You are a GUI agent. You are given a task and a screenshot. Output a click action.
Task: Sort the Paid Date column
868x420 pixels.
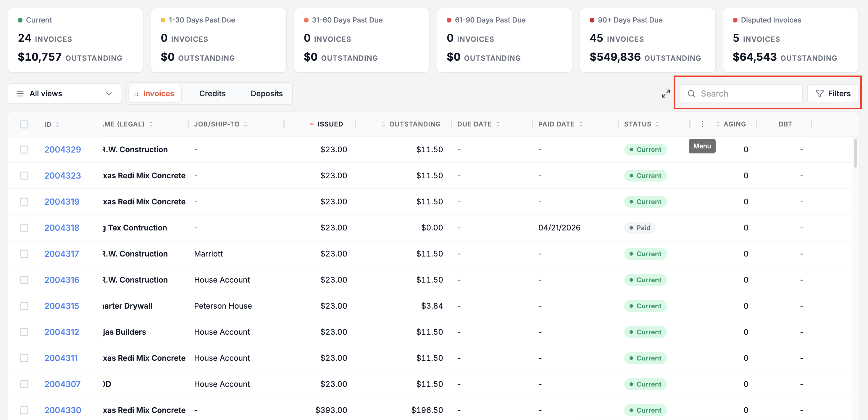click(580, 124)
